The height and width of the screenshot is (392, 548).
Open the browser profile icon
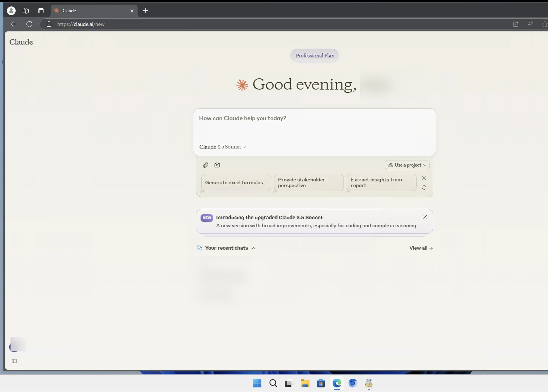tap(11, 11)
